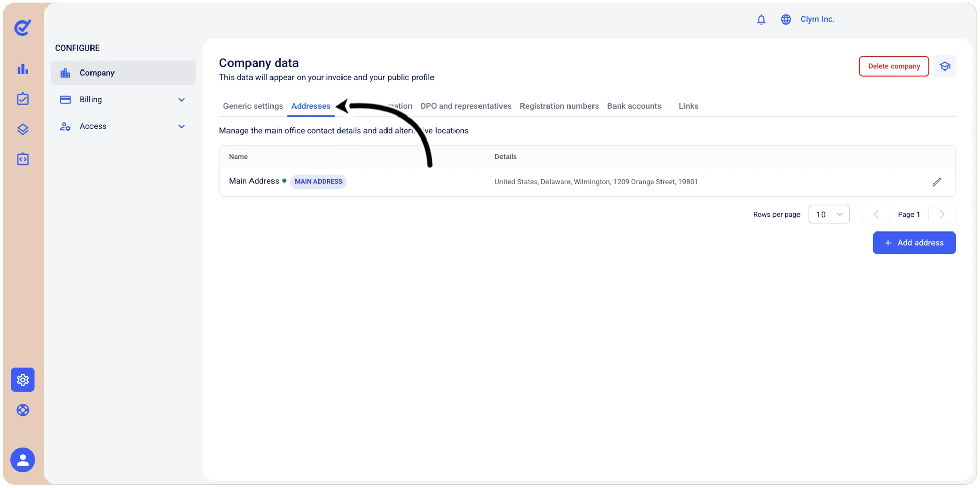Open the rows per page dropdown
Viewport: 980px width, 488px height.
[829, 214]
